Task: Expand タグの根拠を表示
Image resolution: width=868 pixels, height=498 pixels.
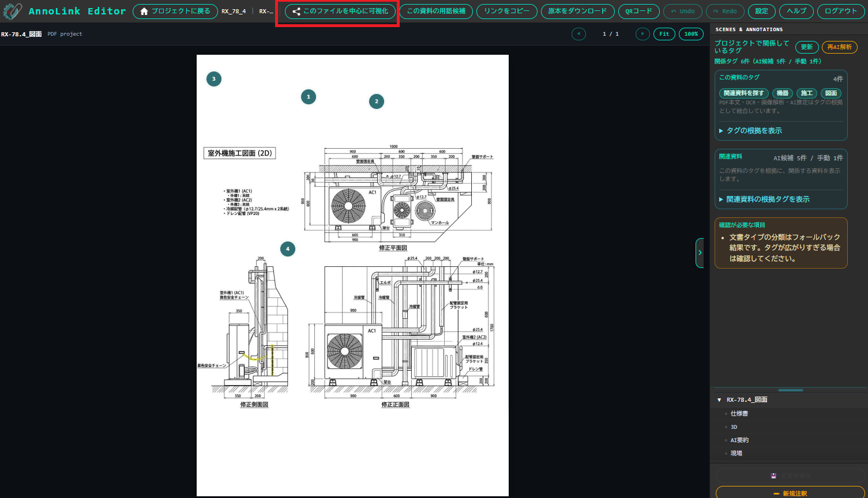Action: [x=750, y=131]
